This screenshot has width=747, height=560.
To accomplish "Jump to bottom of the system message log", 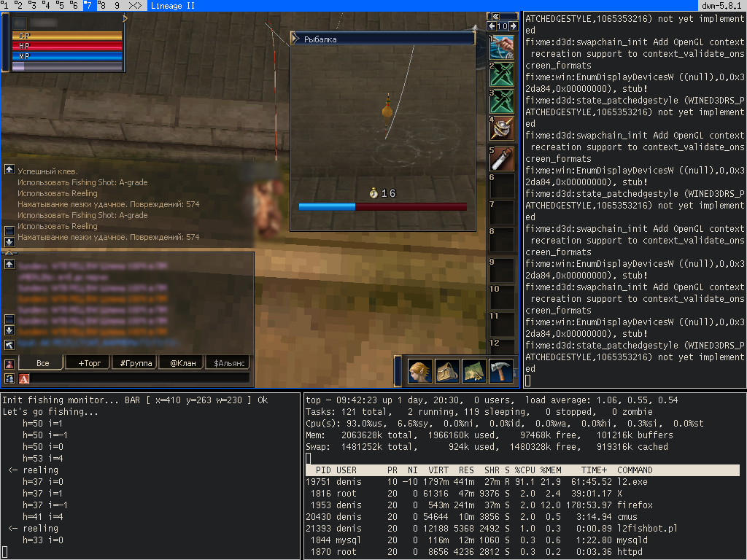I will [x=9, y=242].
